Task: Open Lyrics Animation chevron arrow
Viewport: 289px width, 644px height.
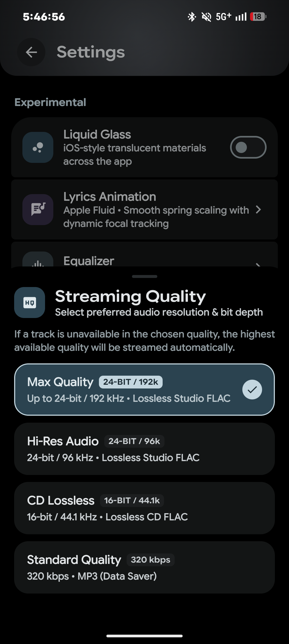Action: [258, 210]
